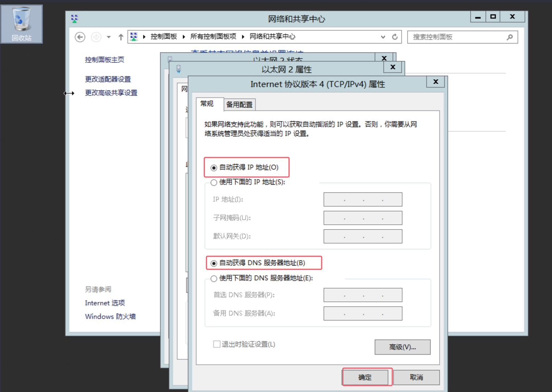Image resolution: width=552 pixels, height=392 pixels.
Task: Click the control panel icon in address bar
Action: click(134, 37)
